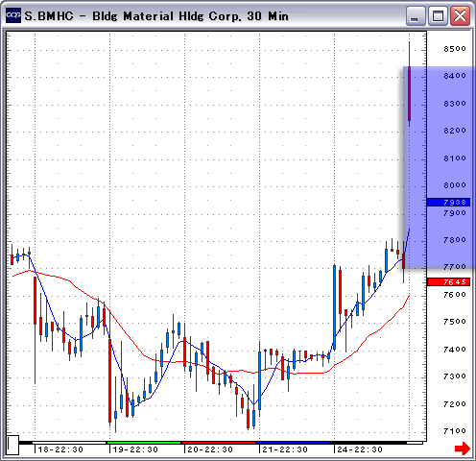Image resolution: width=476 pixels, height=461 pixels.
Task: Close the S.BMHC chart window
Action: [460, 15]
